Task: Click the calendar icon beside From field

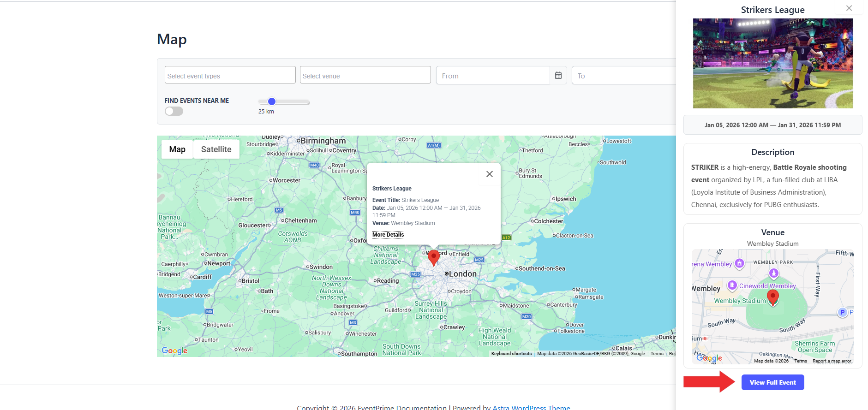Action: pyautogui.click(x=558, y=76)
